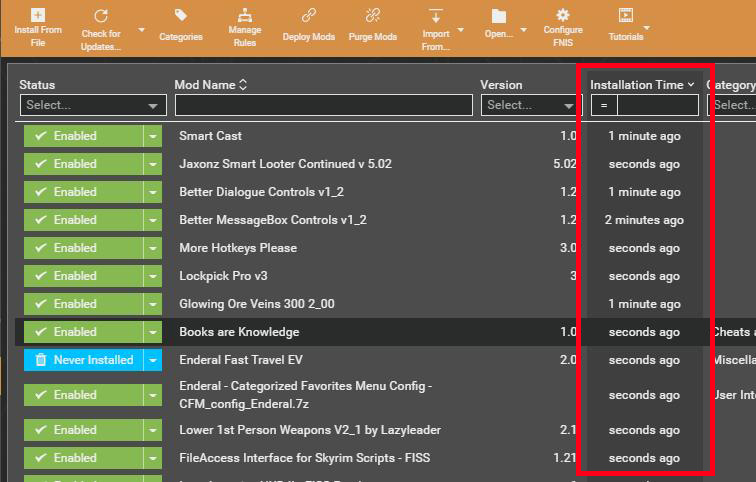Toggle Enabled for Jaxonz Smart Looter
The width and height of the screenshot is (756, 482).
[x=83, y=164]
